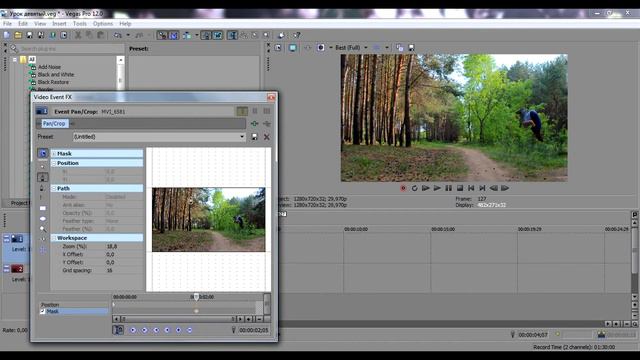This screenshot has width=640, height=360.
Task: Open the Insert menu
Action: pos(59,24)
